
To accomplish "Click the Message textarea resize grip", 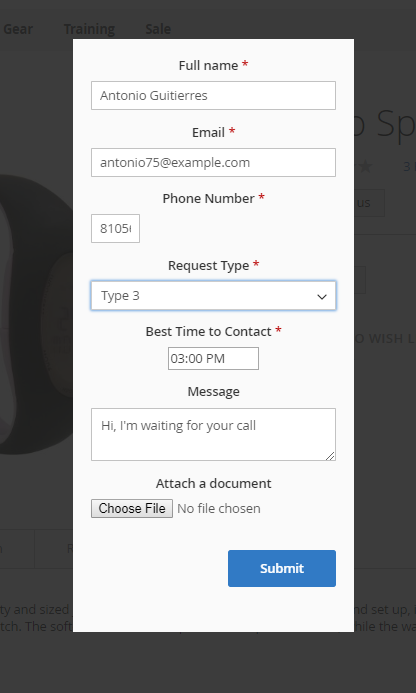I will pos(330,456).
